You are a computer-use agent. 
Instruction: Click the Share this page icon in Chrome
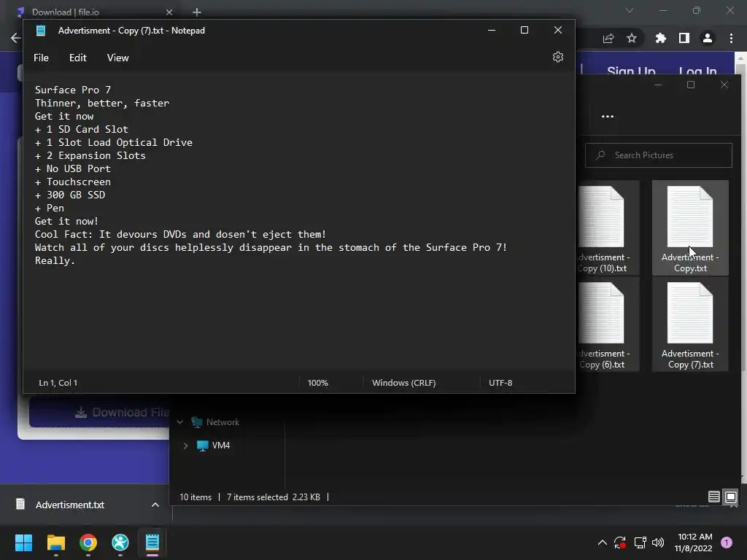[608, 38]
